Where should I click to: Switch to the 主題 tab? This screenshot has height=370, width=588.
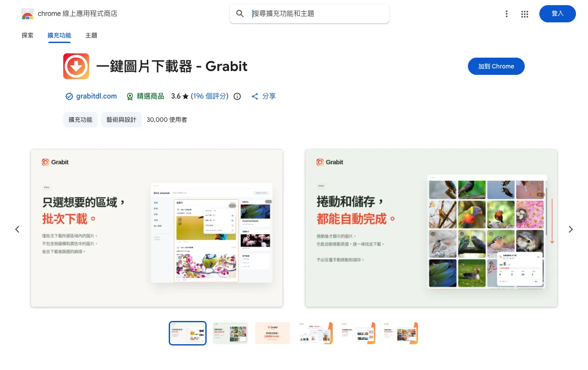[x=91, y=35]
